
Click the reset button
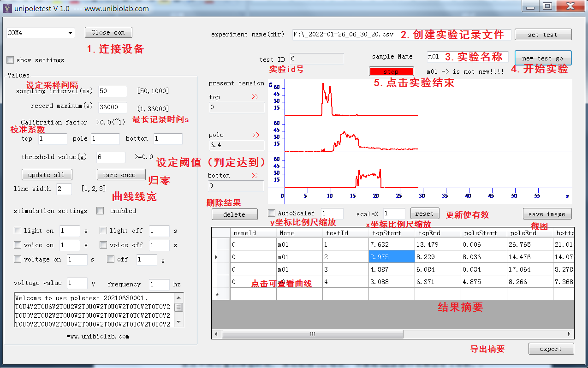[424, 214]
